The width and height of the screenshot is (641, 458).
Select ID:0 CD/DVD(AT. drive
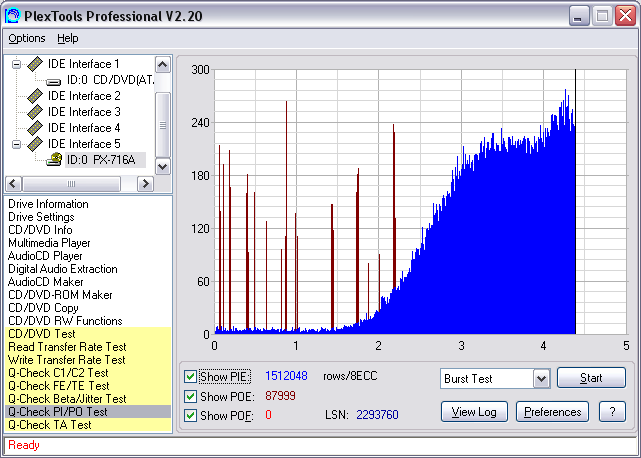click(111, 80)
